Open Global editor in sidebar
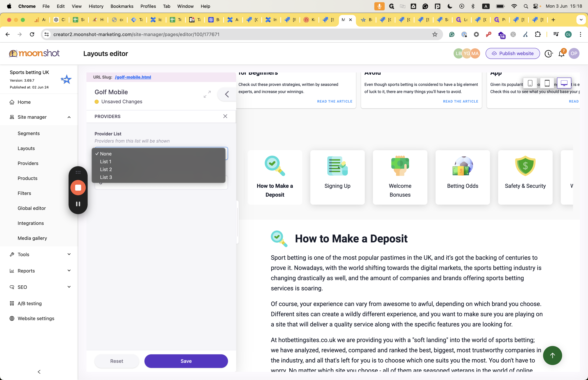The image size is (588, 380). coord(32,208)
